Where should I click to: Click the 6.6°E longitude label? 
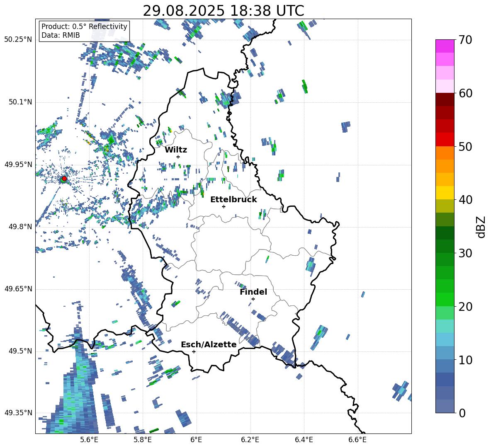[x=357, y=440]
